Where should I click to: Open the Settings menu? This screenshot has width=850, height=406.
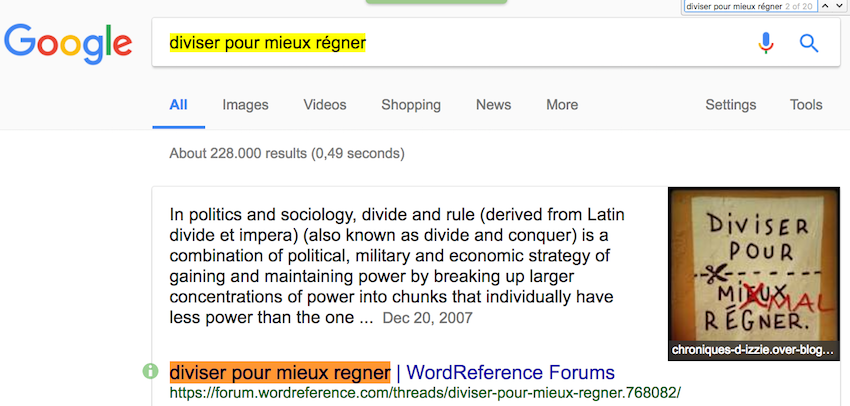click(x=731, y=105)
